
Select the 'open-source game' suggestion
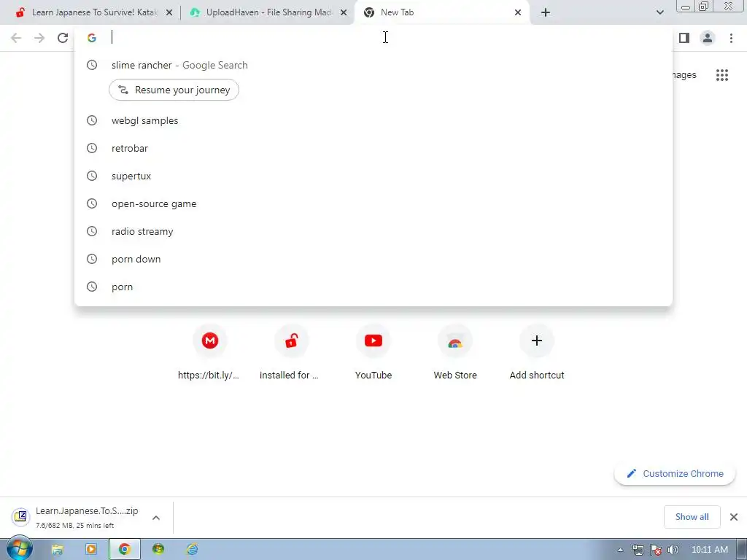[x=373, y=203]
